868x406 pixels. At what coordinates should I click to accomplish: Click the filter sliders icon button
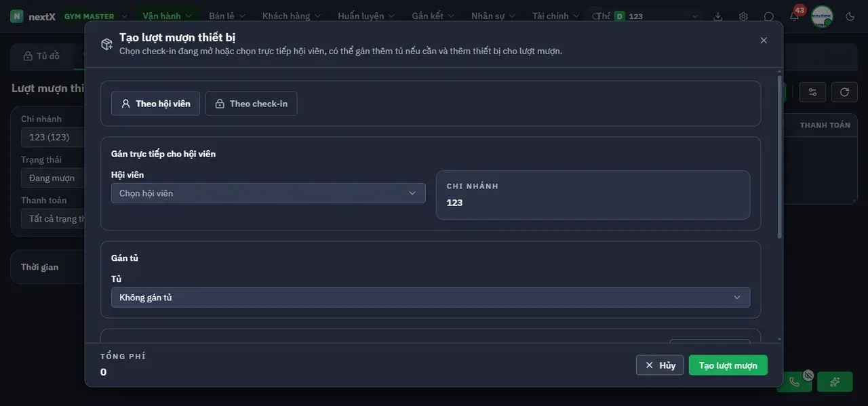click(812, 92)
